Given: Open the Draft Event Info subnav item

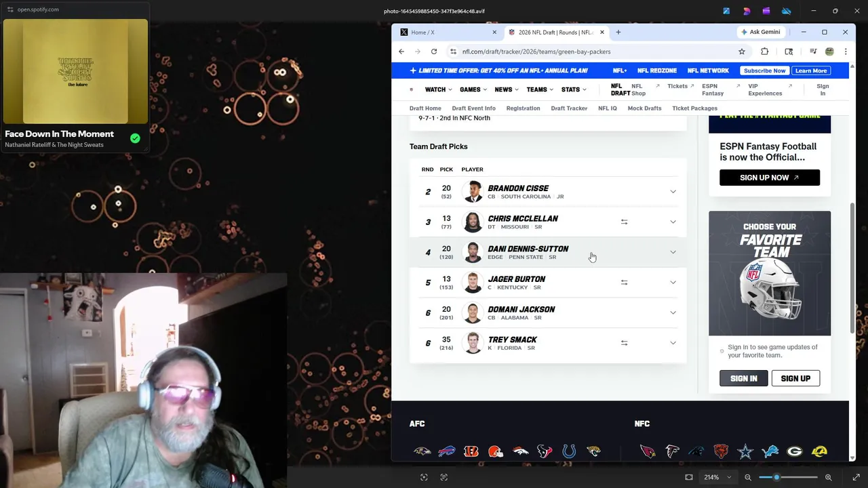Looking at the screenshot, I should pos(473,108).
